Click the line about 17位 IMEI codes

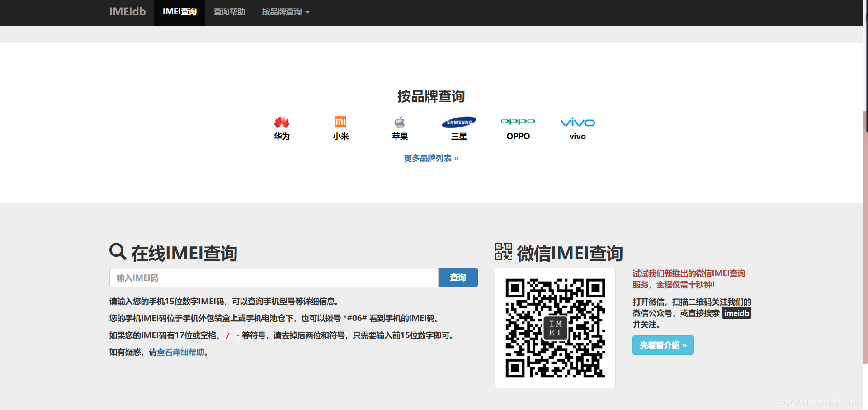tap(282, 335)
